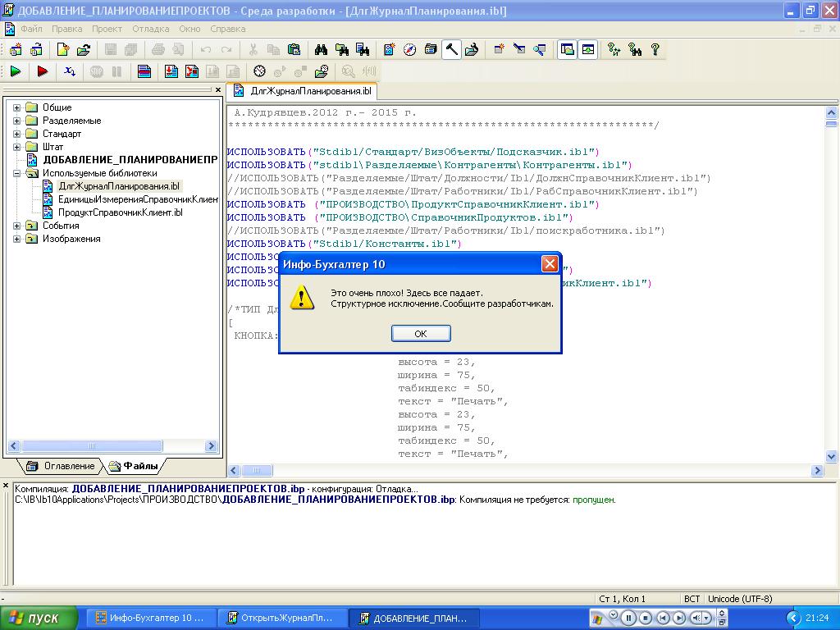Click the find in files icon
Image resolution: width=840 pixels, height=630 pixels.
342,50
